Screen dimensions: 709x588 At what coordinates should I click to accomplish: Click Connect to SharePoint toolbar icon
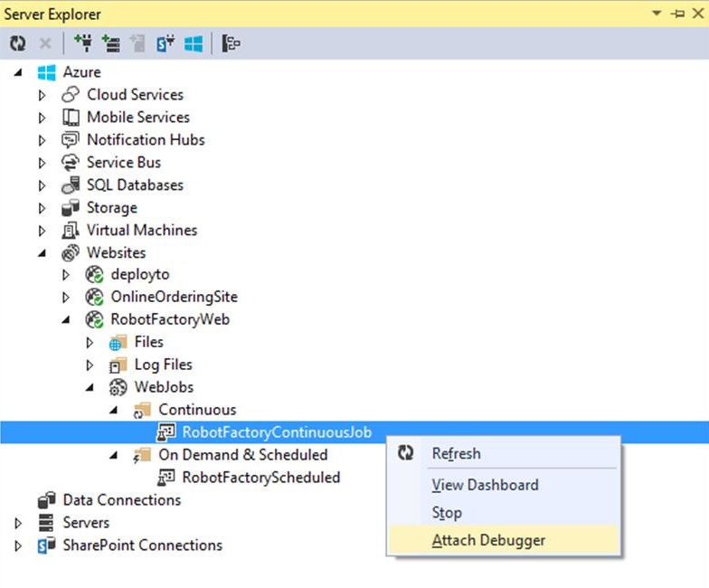[x=165, y=43]
